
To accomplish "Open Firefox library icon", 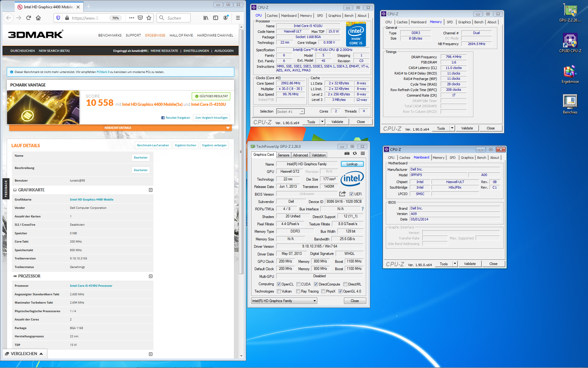I will [x=206, y=18].
